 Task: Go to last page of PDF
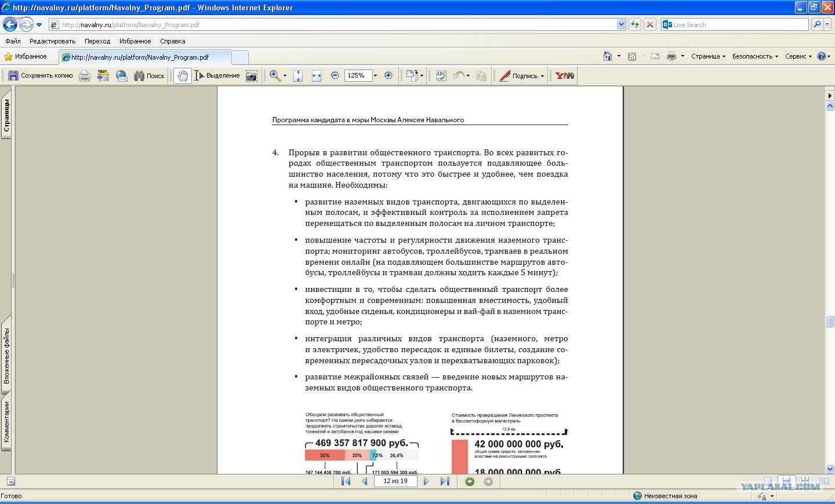click(x=445, y=481)
